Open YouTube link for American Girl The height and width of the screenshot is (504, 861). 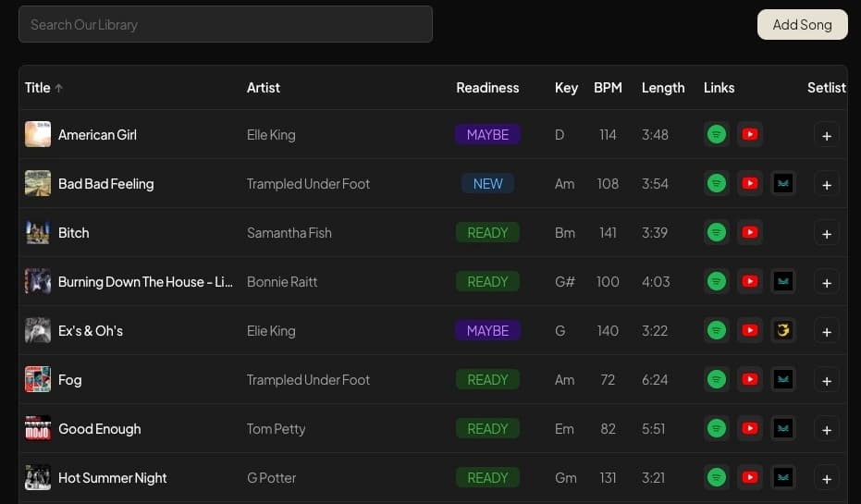pos(749,134)
